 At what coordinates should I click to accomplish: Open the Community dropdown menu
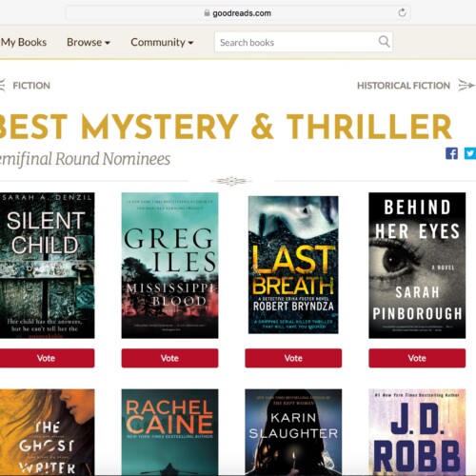pyautogui.click(x=162, y=42)
